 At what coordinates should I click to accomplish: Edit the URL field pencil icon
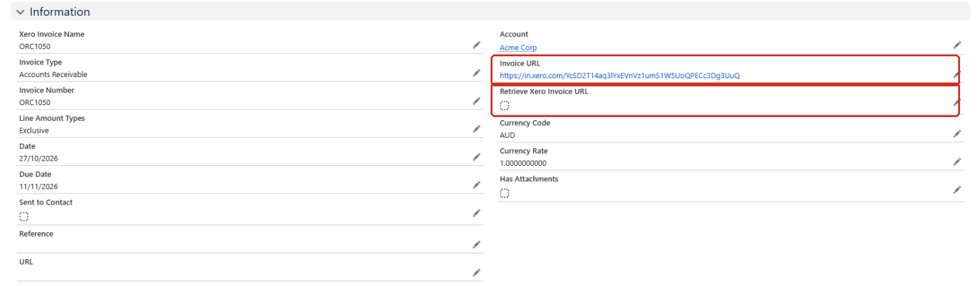(x=476, y=273)
